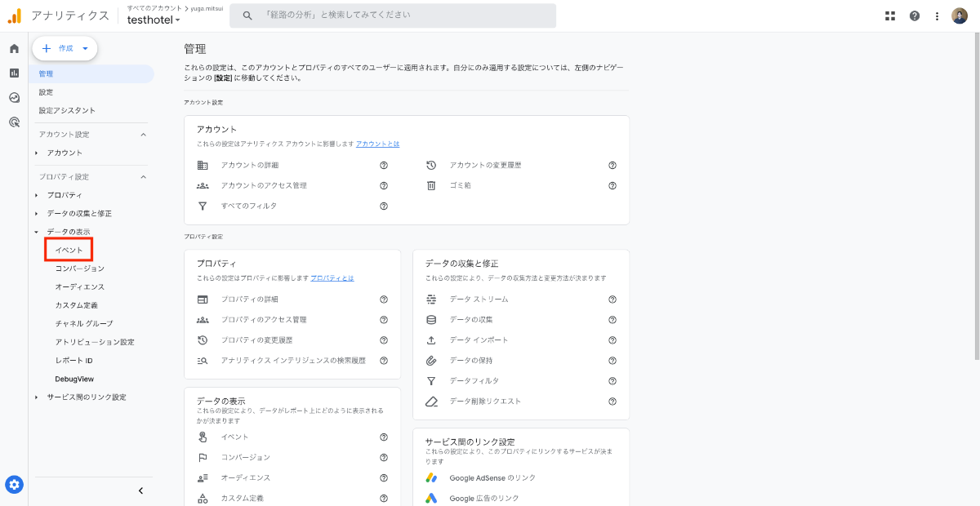Open the Explore icon in left rail
The image size is (980, 506).
pyautogui.click(x=14, y=98)
